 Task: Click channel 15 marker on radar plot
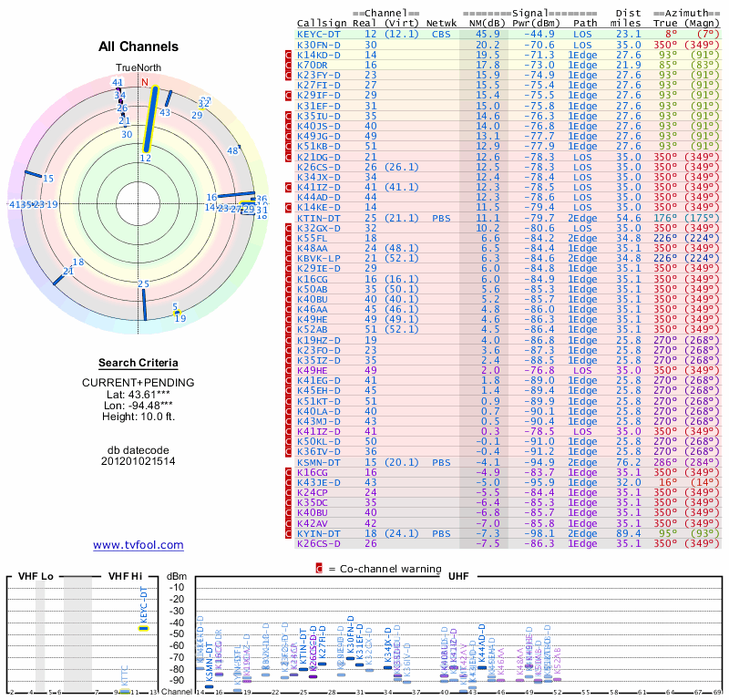pyautogui.click(x=48, y=179)
